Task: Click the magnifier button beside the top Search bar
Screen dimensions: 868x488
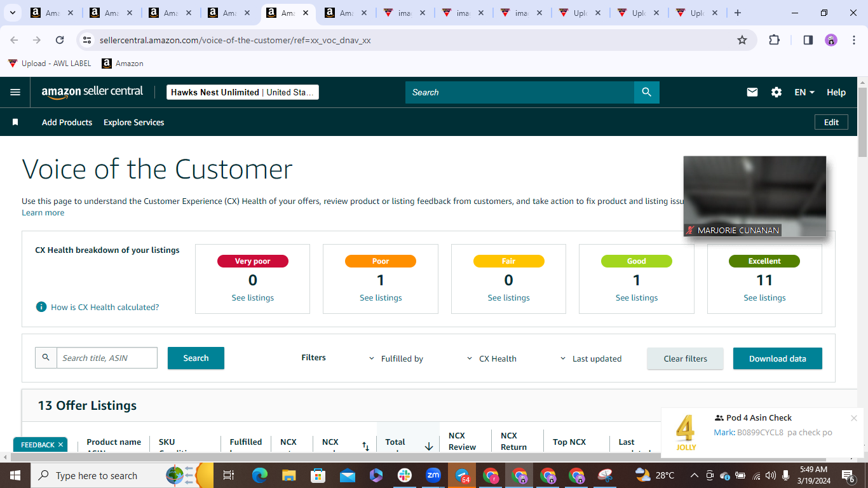Action: pos(647,92)
